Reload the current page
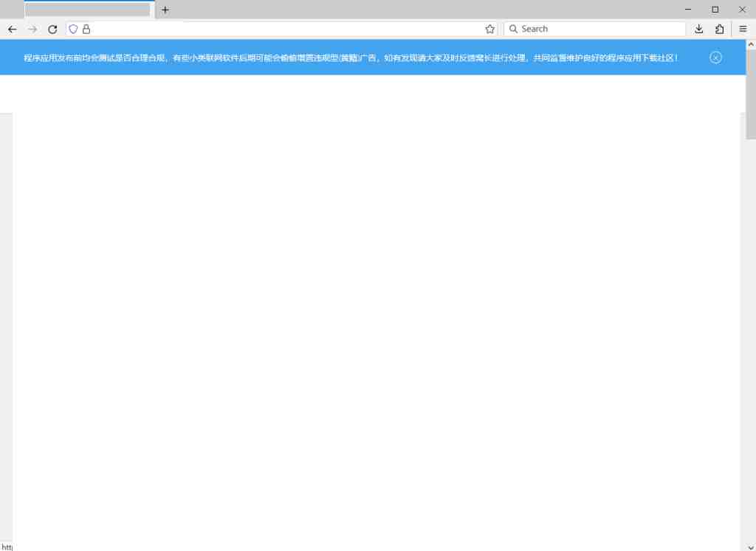This screenshot has width=756, height=551. (52, 29)
